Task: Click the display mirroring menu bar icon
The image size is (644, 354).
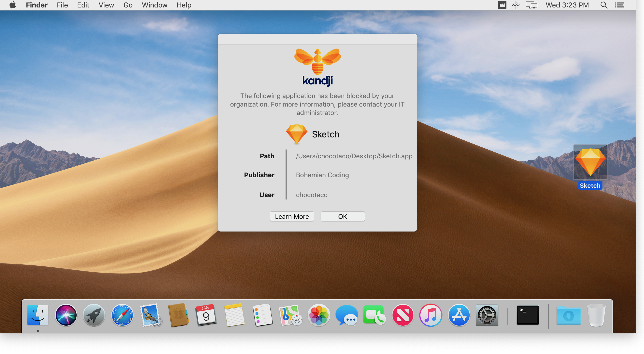Action: (531, 5)
